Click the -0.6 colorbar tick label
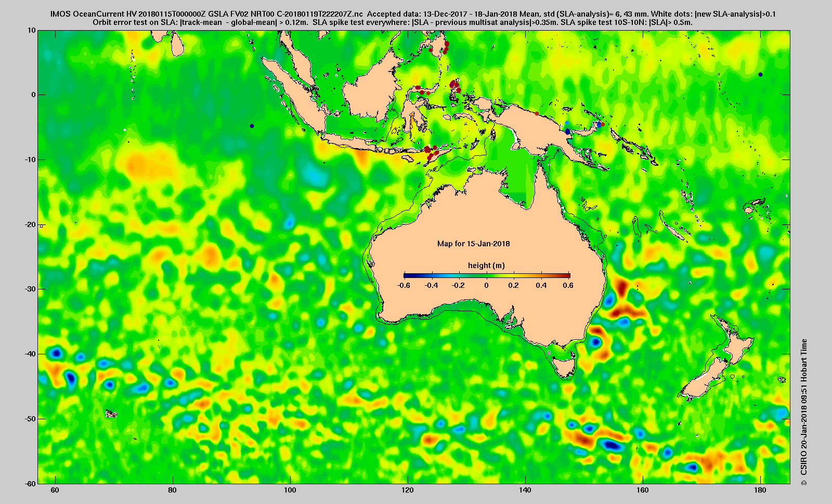This screenshot has width=832, height=504. pyautogui.click(x=404, y=285)
